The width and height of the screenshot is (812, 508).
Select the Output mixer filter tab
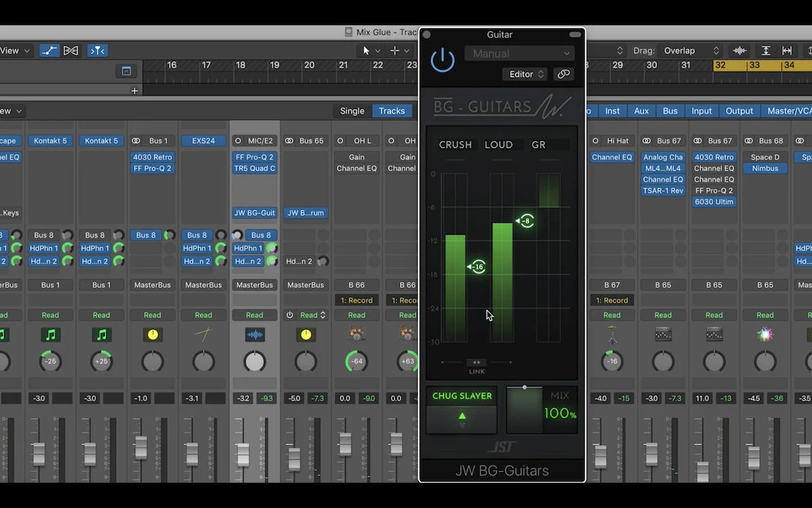[x=739, y=111]
